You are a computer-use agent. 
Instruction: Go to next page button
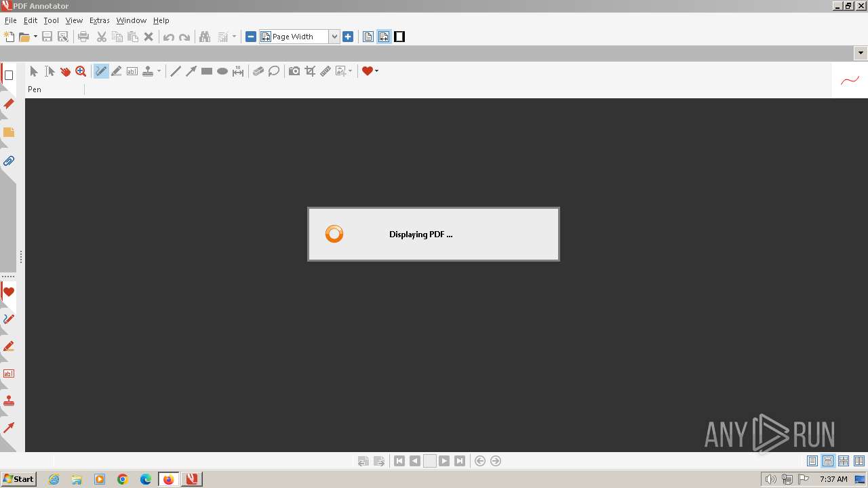point(444,461)
